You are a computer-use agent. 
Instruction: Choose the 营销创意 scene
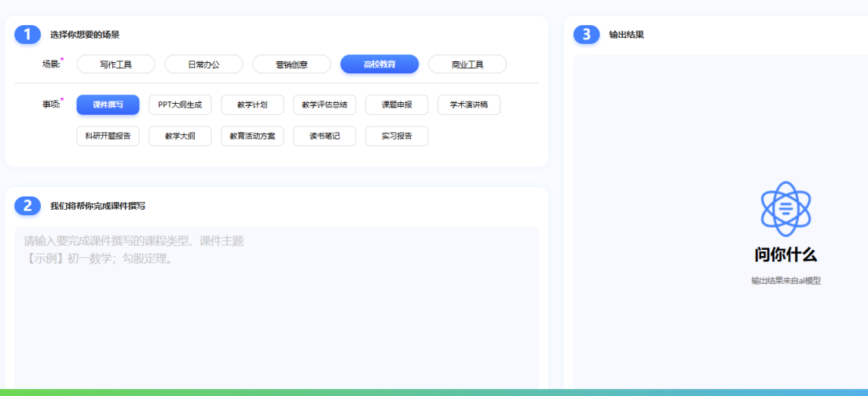291,64
